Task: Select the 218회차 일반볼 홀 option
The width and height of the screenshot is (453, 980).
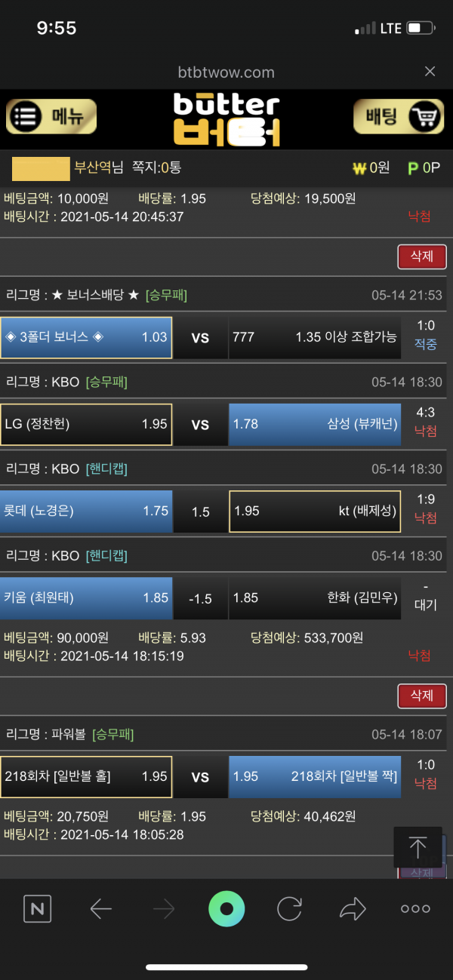Action: pos(86,776)
